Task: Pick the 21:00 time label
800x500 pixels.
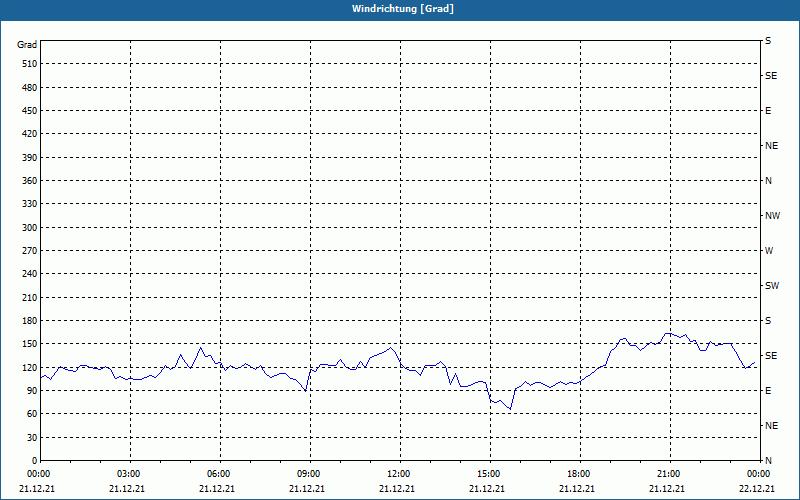Action: coord(670,474)
